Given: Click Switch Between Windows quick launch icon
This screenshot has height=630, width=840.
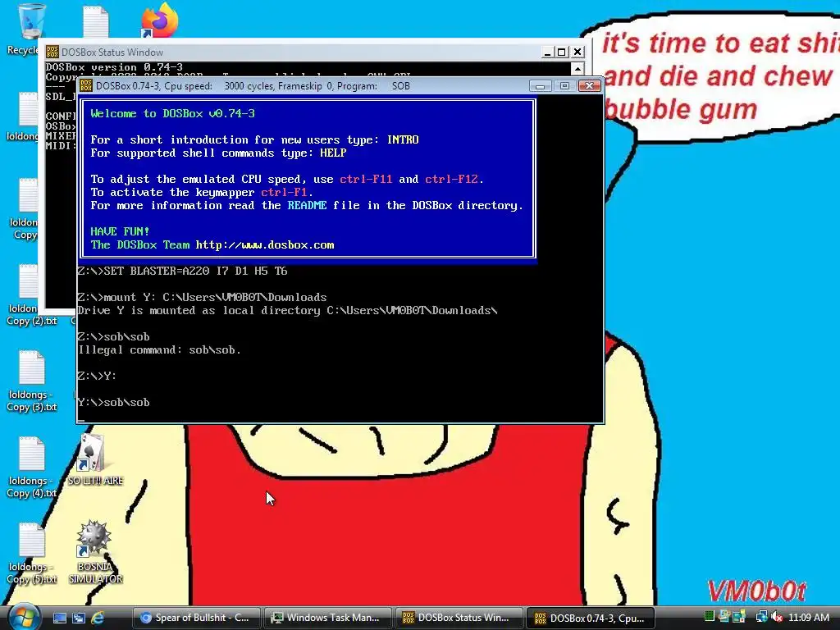Looking at the screenshot, I should pyautogui.click(x=79, y=618).
